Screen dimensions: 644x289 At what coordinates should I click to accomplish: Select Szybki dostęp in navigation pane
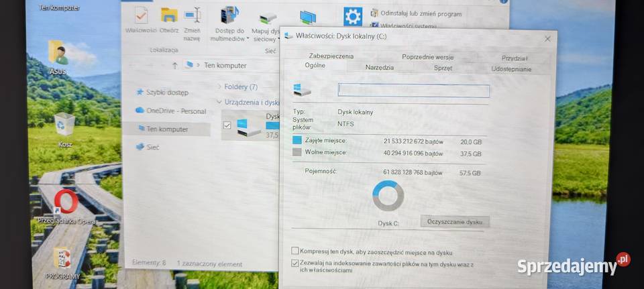point(168,93)
